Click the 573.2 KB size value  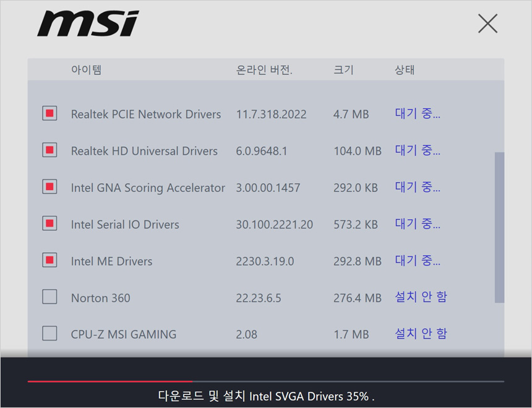coord(356,224)
